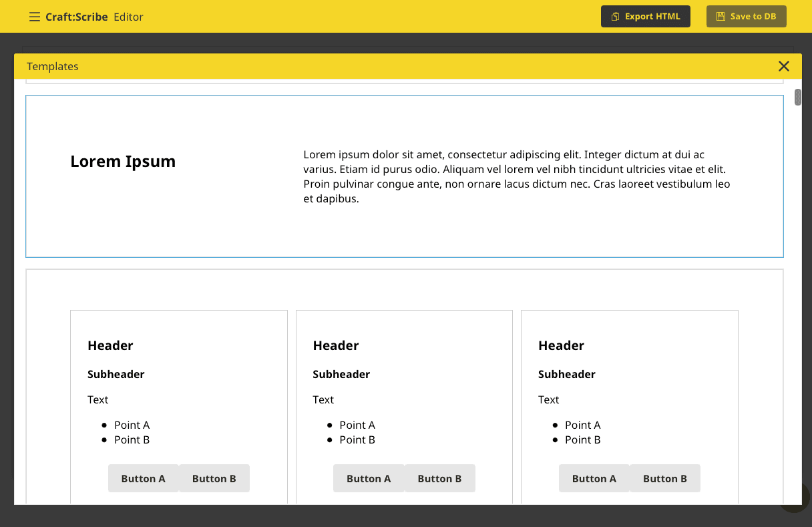Viewport: 812px width, 527px height.
Task: Click the Header title in the third card
Action: click(x=561, y=345)
